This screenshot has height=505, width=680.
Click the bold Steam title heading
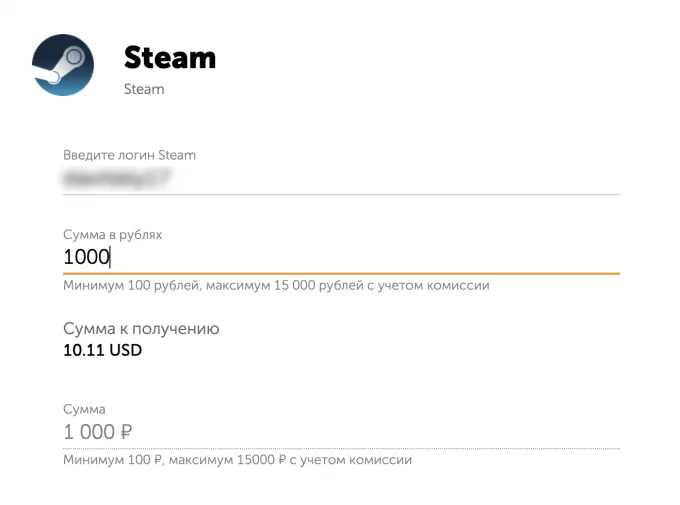coord(169,57)
